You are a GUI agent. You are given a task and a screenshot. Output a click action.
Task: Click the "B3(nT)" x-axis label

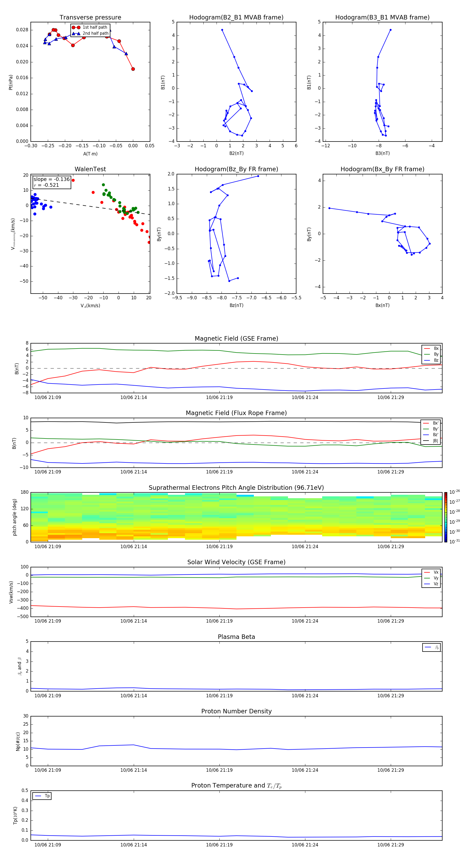[x=382, y=153]
